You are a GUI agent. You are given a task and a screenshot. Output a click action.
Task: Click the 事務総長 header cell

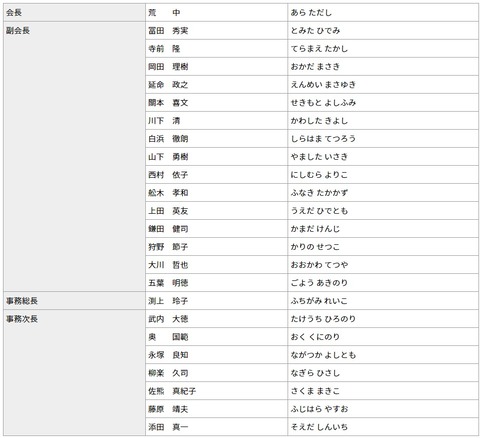(x=75, y=301)
